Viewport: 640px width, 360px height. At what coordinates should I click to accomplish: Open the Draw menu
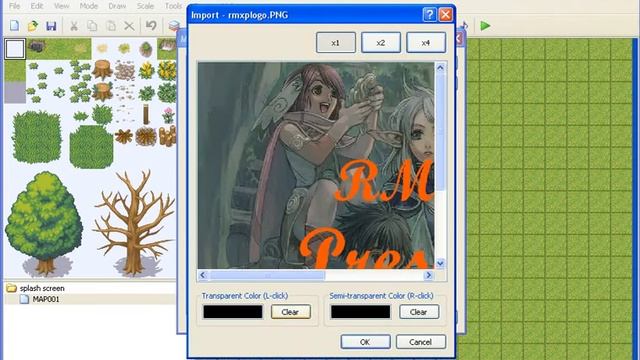pyautogui.click(x=117, y=6)
